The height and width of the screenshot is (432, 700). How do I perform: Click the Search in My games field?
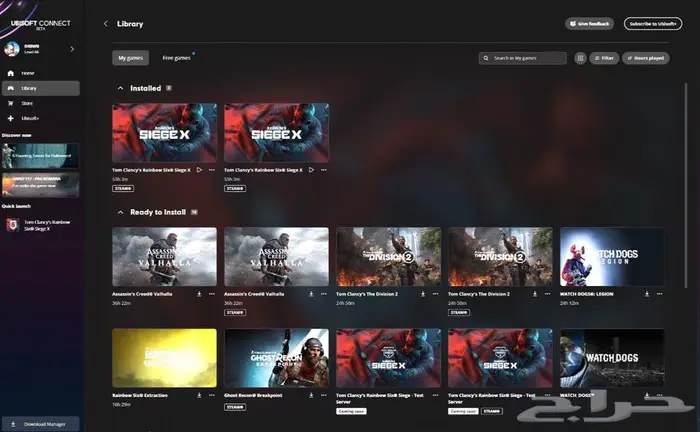click(x=522, y=59)
